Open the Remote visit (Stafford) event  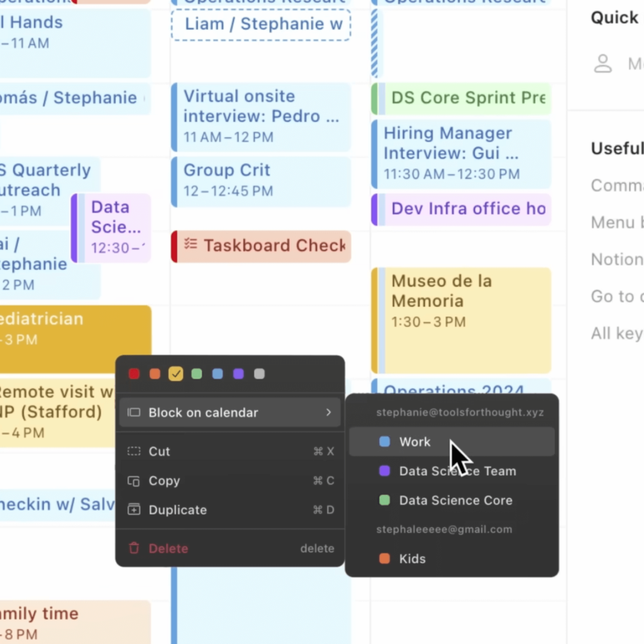coord(57,413)
